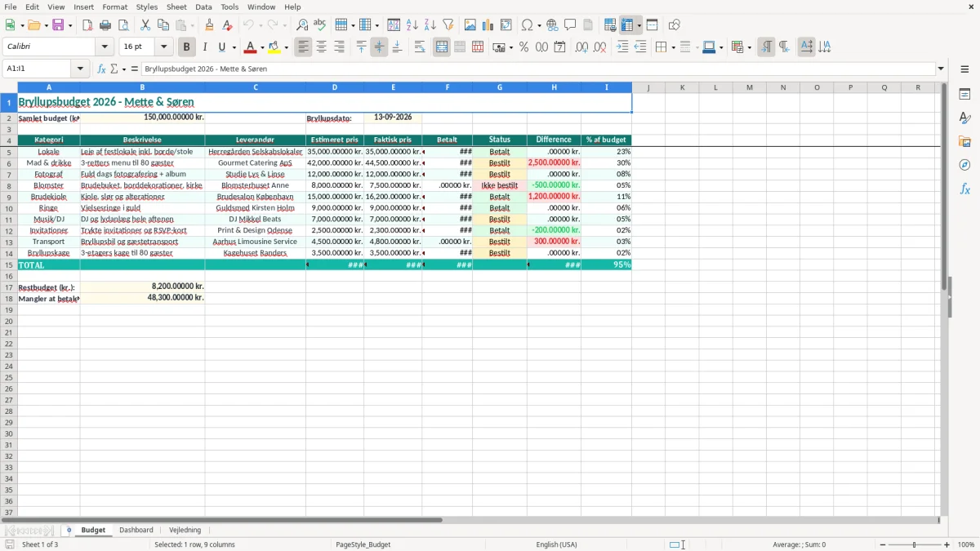Clear direct formatting
Screen dimensions: 980x551
[x=227, y=25]
